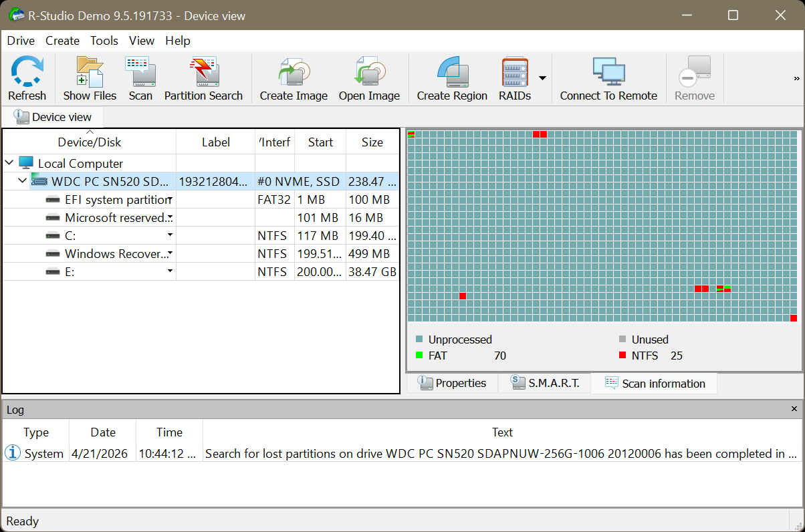The image size is (805, 532).
Task: Click the E: partition disk icon
Action: [x=53, y=271]
